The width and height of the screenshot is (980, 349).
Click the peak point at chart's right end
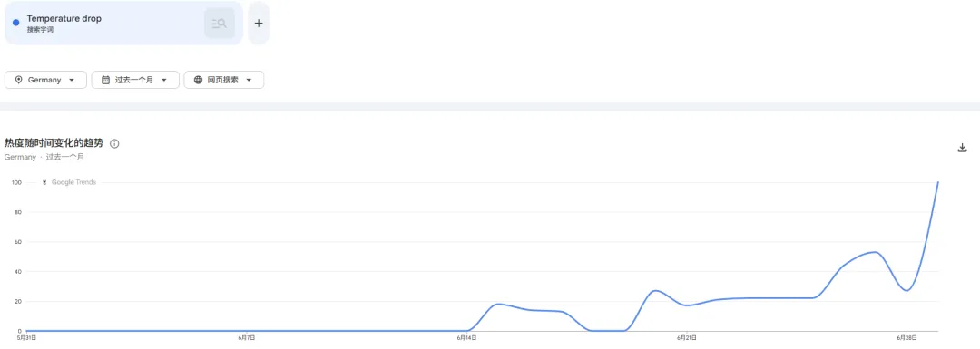pyautogui.click(x=938, y=182)
